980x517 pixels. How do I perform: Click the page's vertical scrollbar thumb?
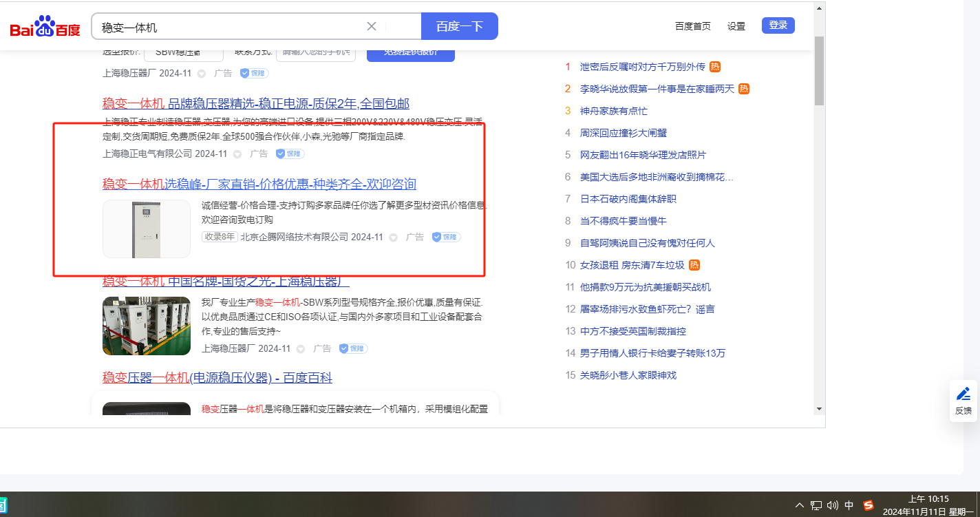[819, 69]
